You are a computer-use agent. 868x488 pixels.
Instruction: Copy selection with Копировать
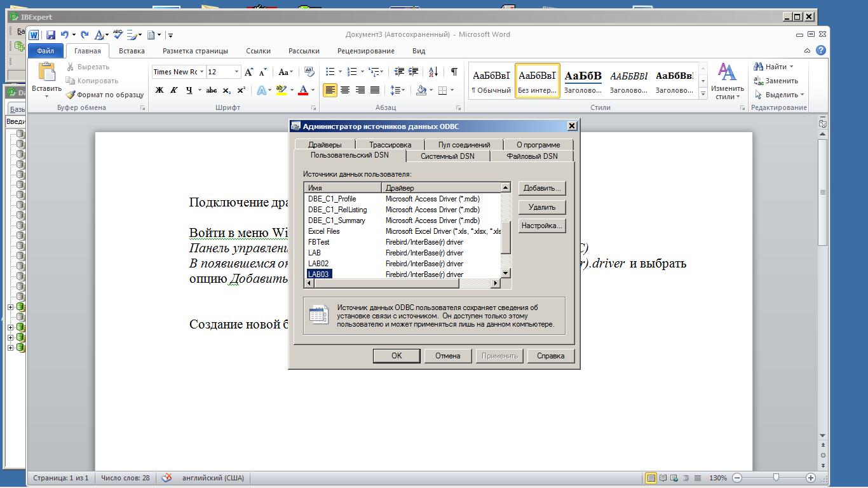tap(92, 81)
